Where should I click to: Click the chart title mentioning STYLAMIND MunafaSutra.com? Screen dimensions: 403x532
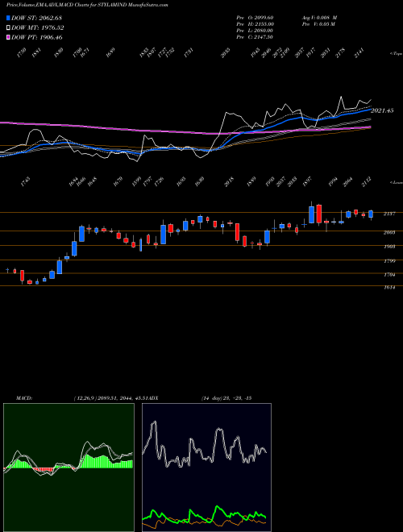[x=87, y=5]
